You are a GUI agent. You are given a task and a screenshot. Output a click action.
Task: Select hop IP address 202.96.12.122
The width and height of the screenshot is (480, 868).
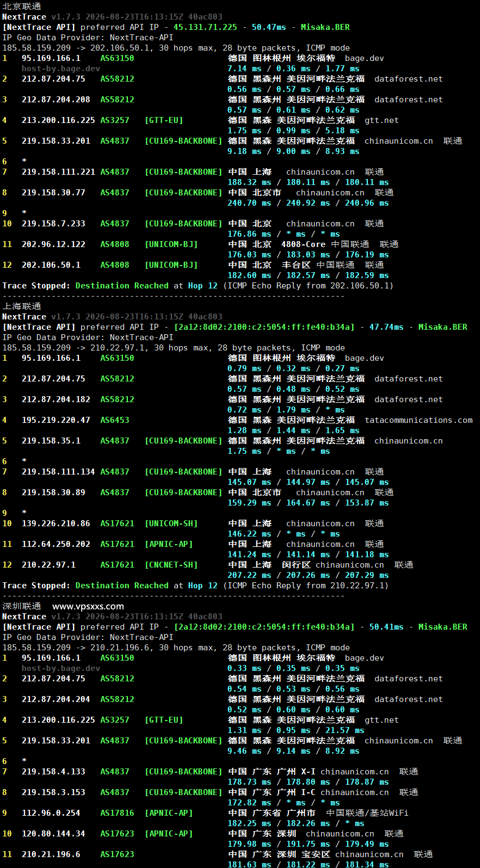click(53, 244)
